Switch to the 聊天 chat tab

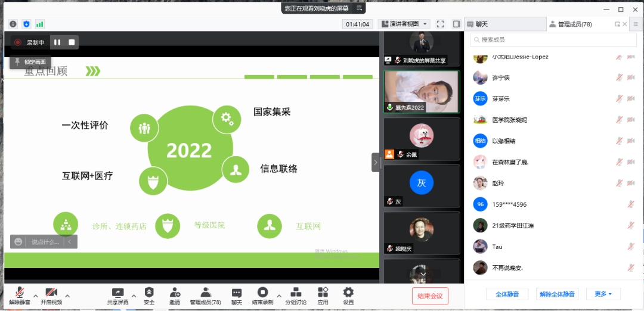pyautogui.click(x=505, y=24)
